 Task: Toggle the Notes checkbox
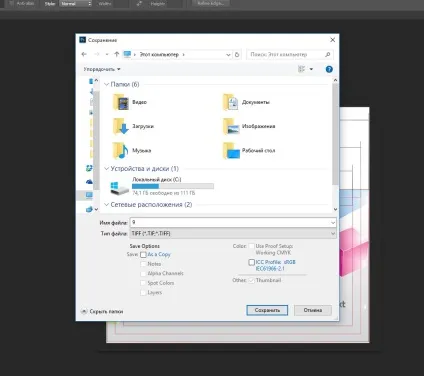143,264
